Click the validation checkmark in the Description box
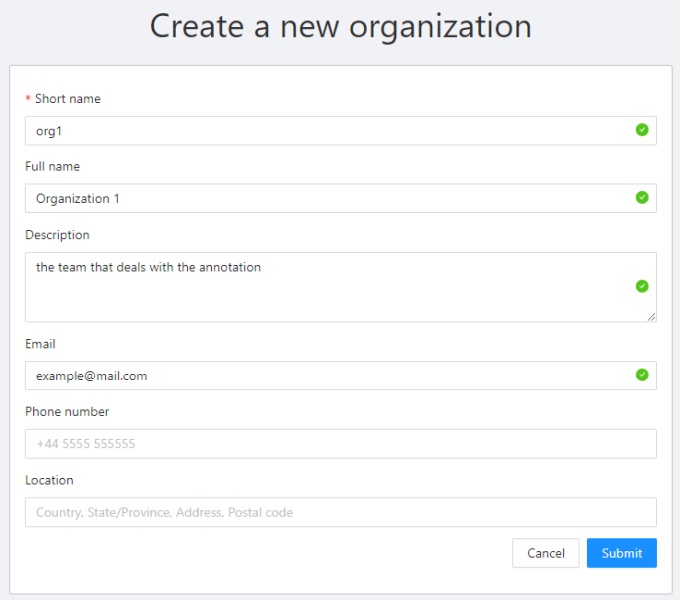The width and height of the screenshot is (680, 600). [642, 286]
